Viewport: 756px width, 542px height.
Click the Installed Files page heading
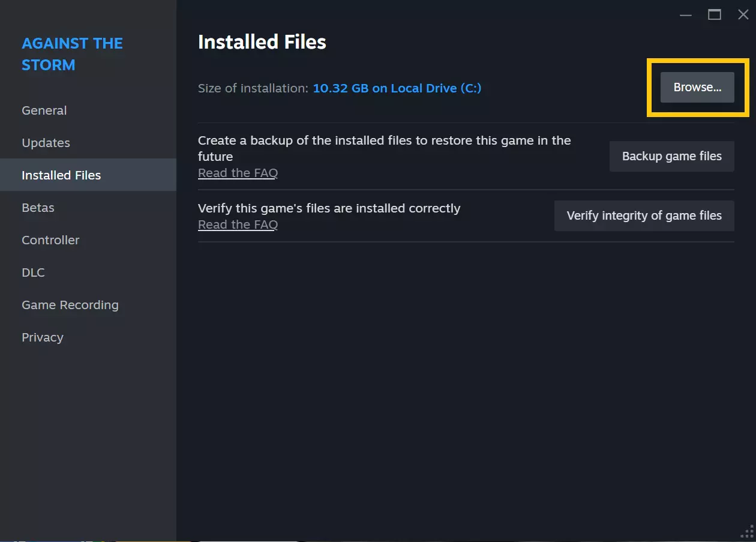[x=262, y=42]
